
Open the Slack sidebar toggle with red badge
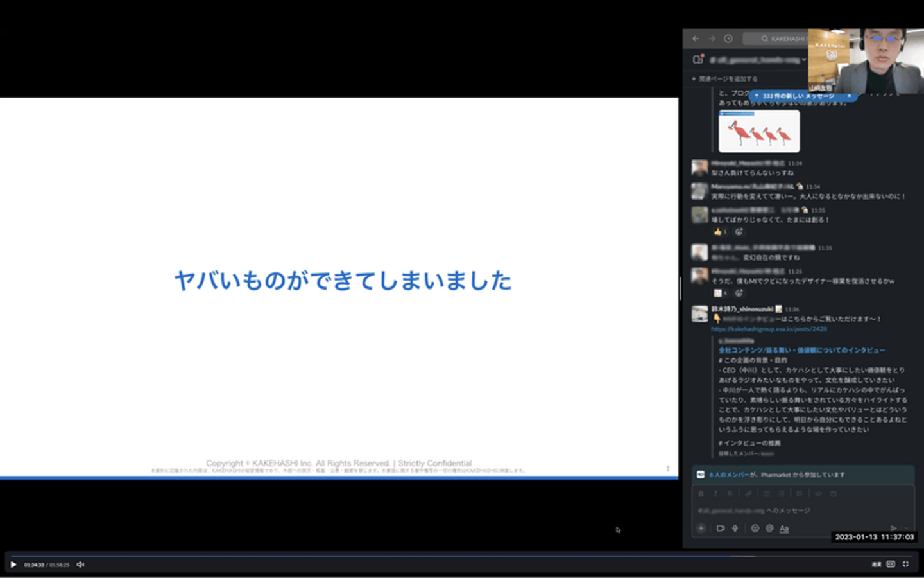(x=698, y=59)
